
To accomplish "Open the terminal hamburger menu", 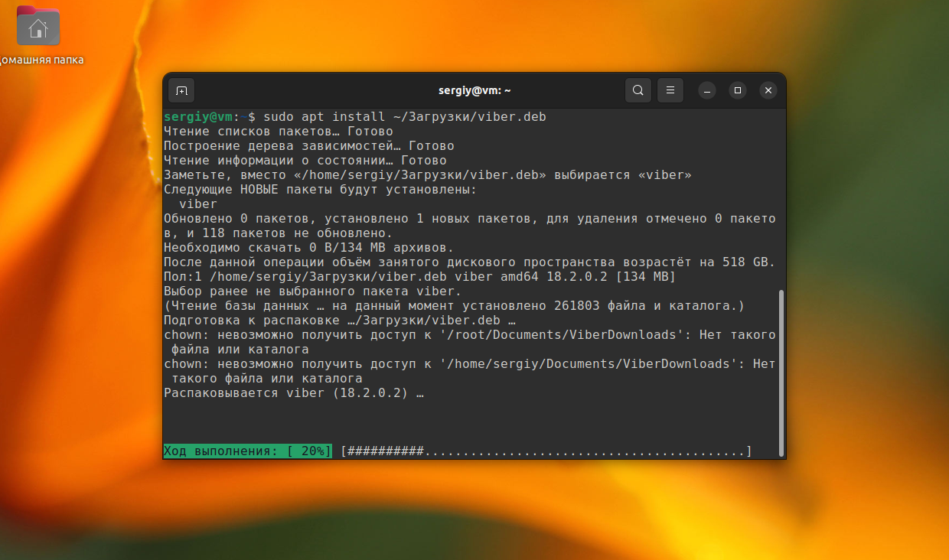I will tap(670, 90).
